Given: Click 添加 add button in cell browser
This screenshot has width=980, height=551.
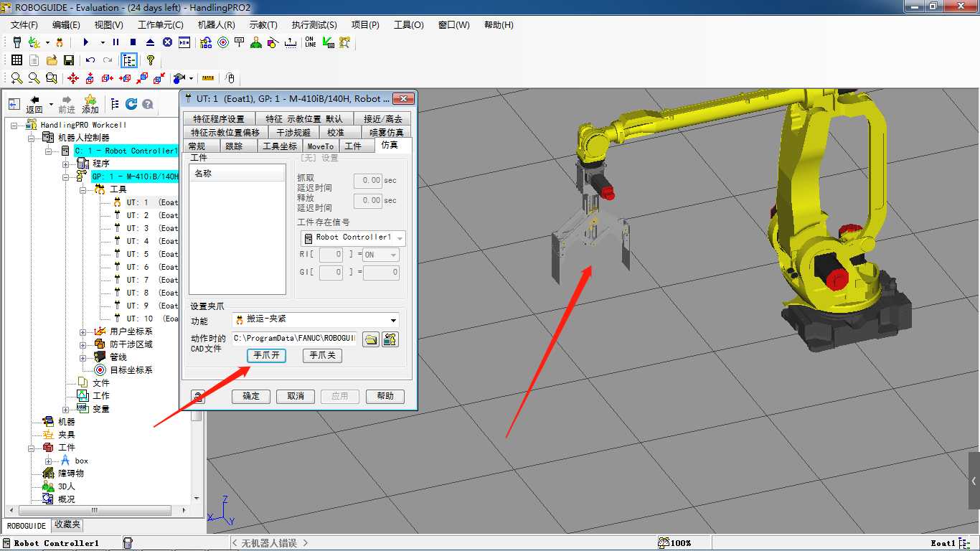Looking at the screenshot, I should click(x=90, y=104).
